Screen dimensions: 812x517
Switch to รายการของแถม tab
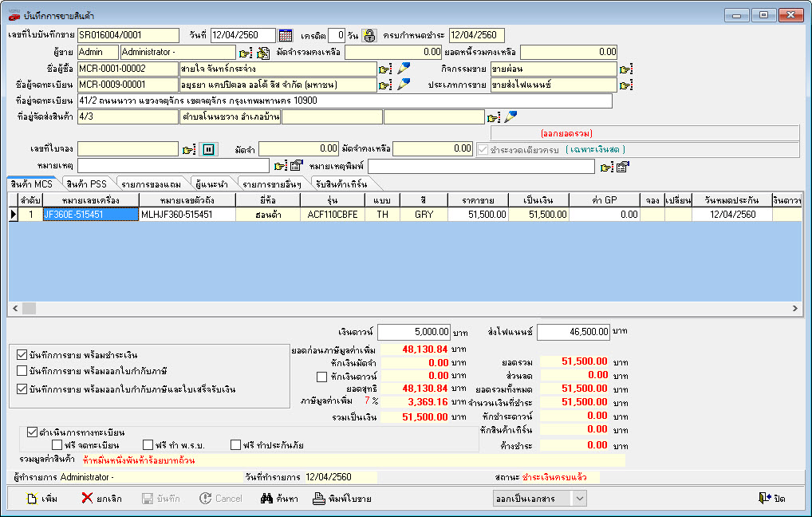152,184
